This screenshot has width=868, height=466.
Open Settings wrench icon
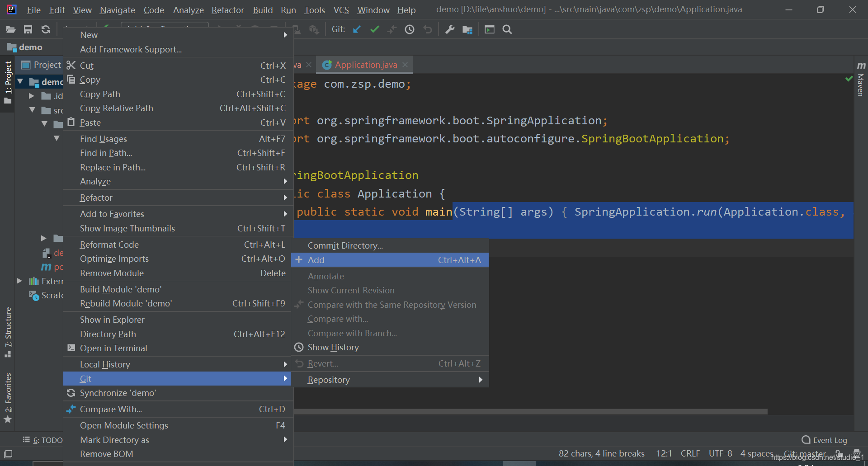coord(450,29)
